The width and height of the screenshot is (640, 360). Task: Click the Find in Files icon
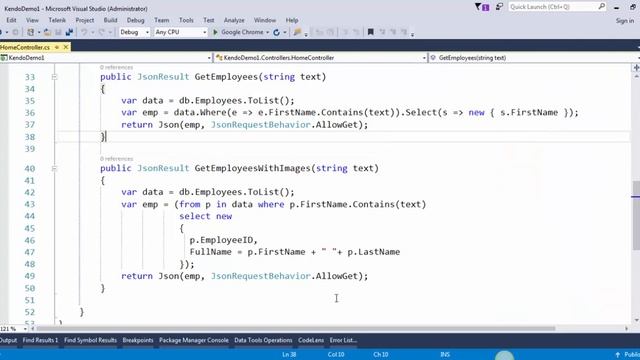pos(297,32)
